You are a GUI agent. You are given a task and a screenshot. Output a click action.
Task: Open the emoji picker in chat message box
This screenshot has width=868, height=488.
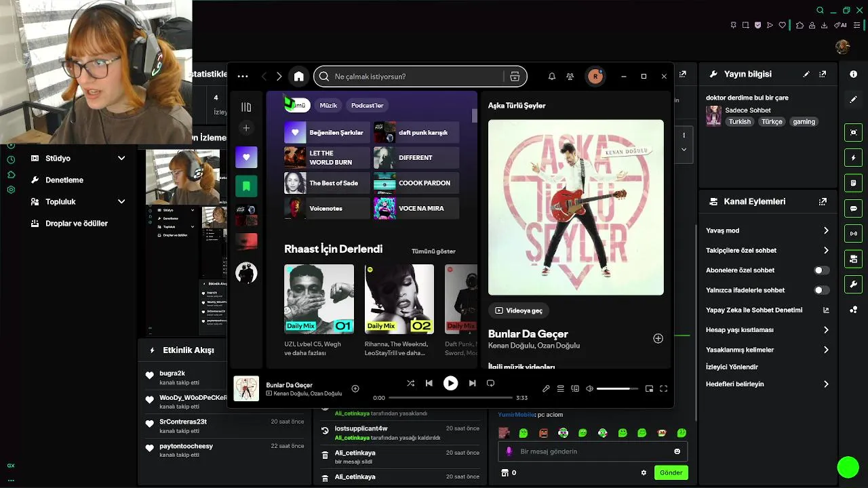[677, 451]
